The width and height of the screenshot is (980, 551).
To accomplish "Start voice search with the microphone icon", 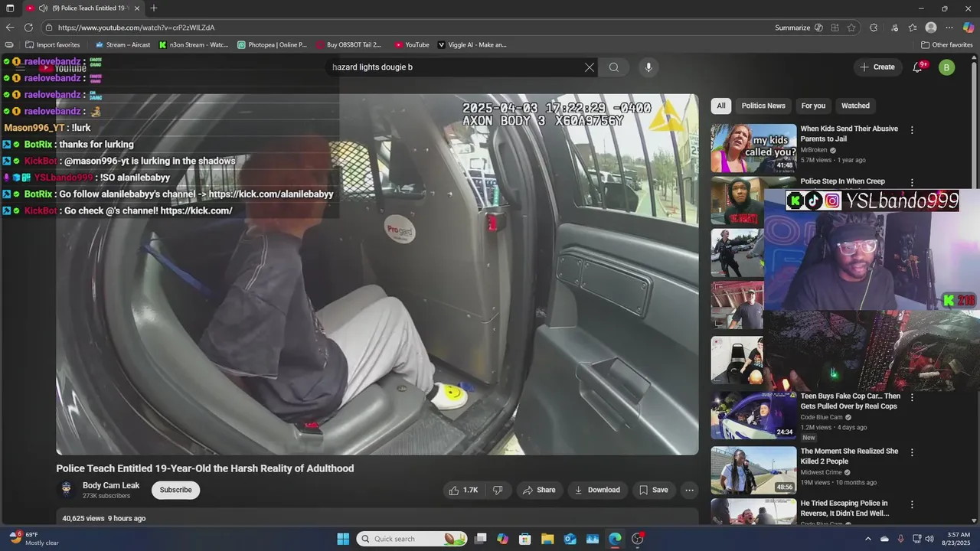I will [x=648, y=67].
